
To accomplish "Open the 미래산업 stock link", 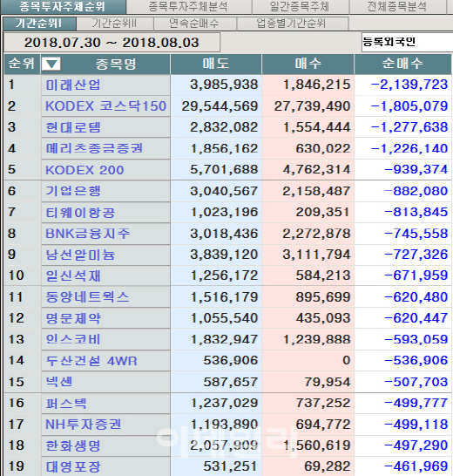I will coord(73,85).
